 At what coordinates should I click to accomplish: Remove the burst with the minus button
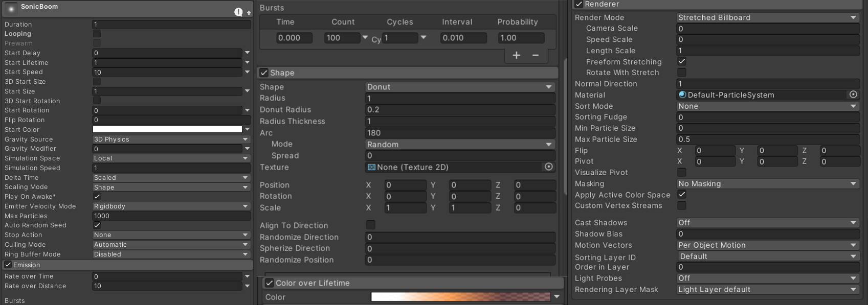tap(536, 55)
